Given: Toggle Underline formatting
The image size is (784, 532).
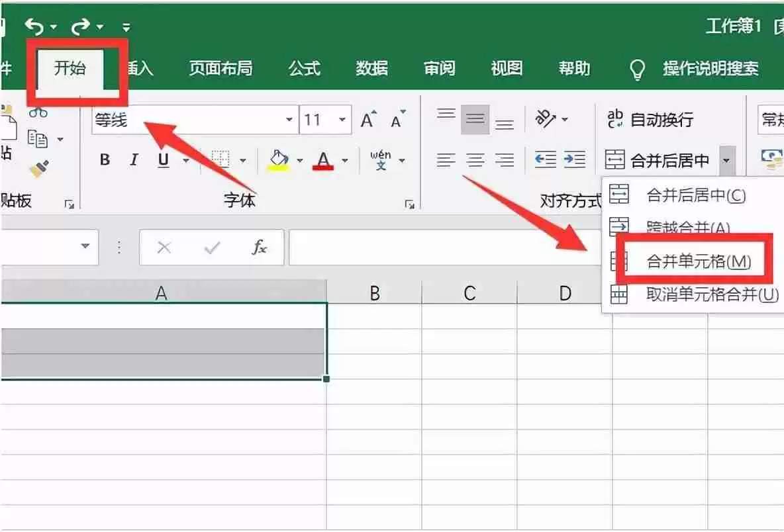Looking at the screenshot, I should (x=164, y=160).
